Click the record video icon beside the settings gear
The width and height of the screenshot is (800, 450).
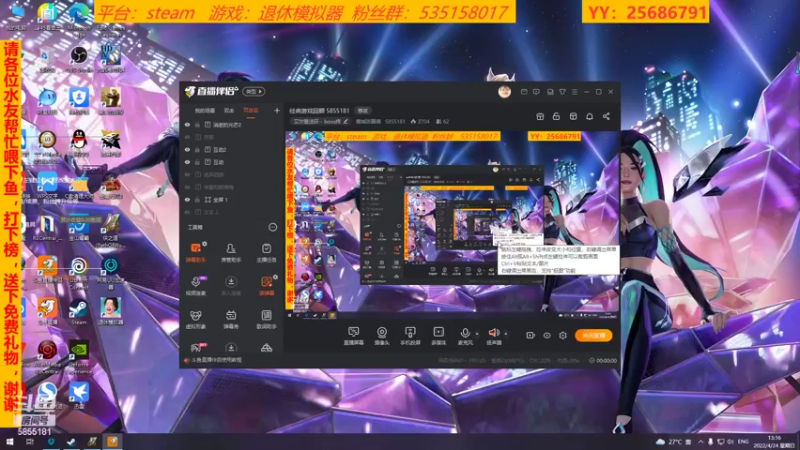[x=530, y=335]
